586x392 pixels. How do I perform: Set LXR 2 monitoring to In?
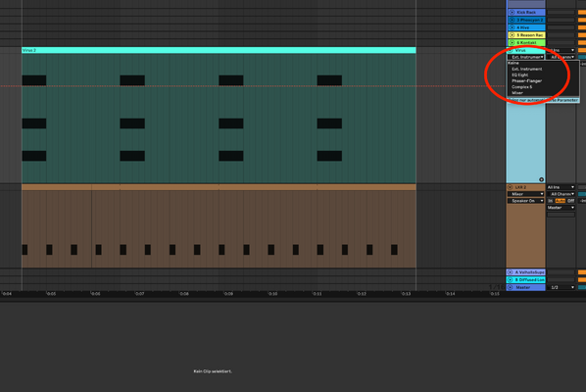click(550, 201)
